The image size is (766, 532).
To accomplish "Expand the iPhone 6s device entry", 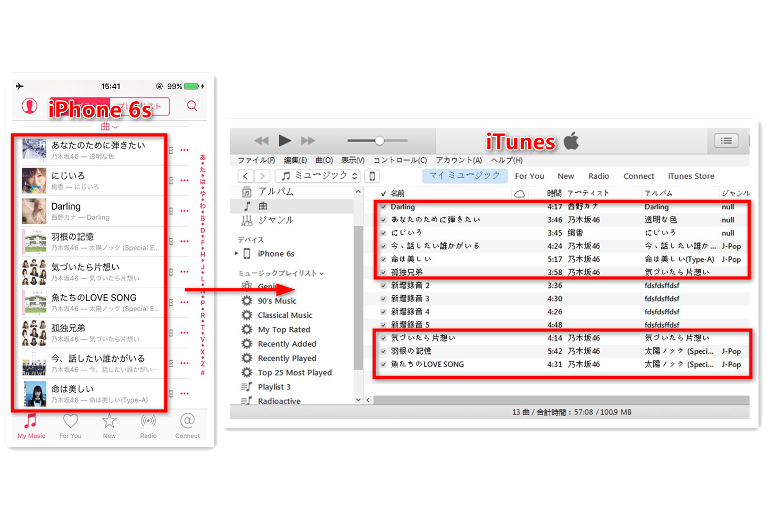I will click(237, 254).
